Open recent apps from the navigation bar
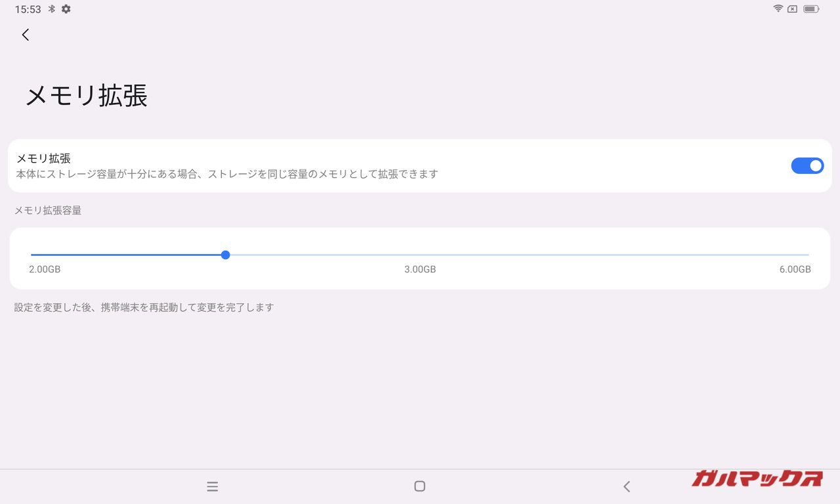This screenshot has height=504, width=840. tap(212, 486)
